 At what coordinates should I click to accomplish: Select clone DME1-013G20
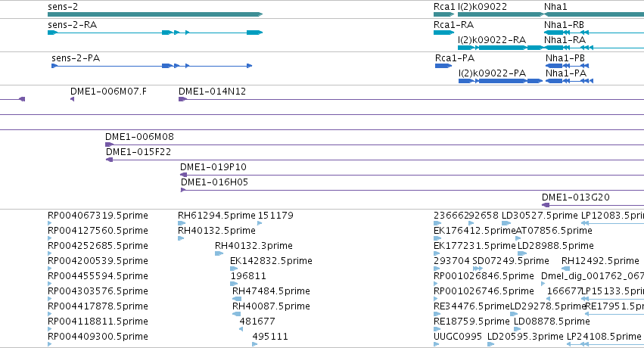point(576,197)
